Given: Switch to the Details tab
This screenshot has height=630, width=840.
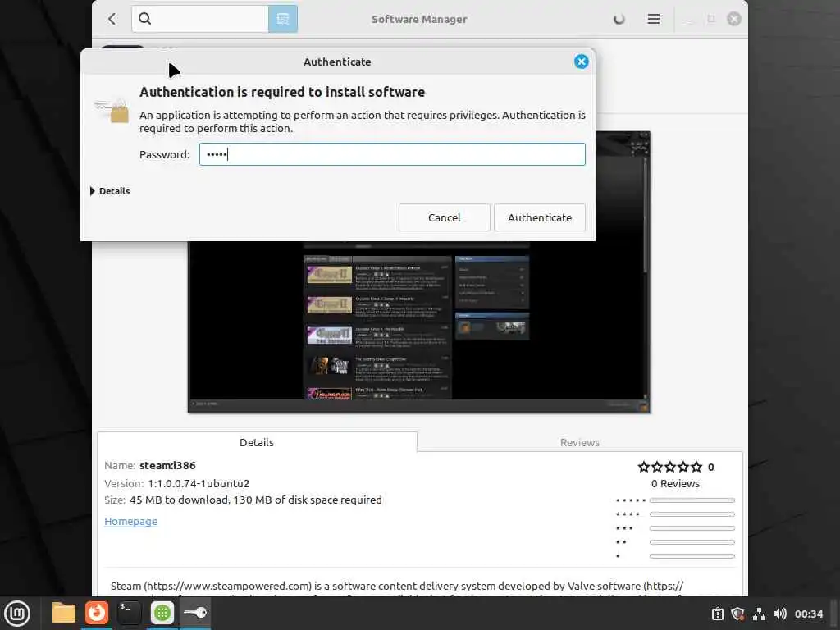Looking at the screenshot, I should 257,442.
